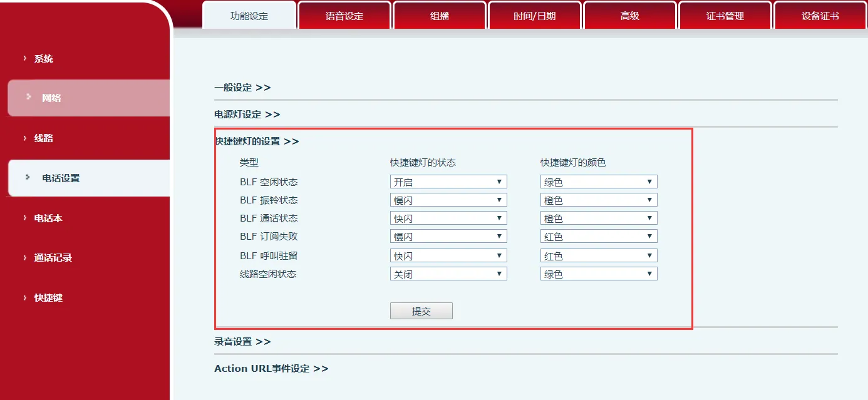The height and width of the screenshot is (400, 868).
Task: Open 通话记录 from the sidebar
Action: [x=53, y=258]
